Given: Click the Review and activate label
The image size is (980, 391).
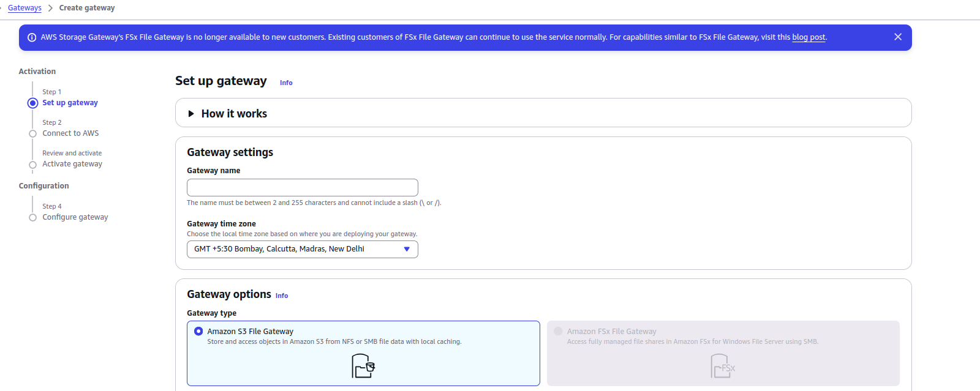Looking at the screenshot, I should (x=72, y=153).
